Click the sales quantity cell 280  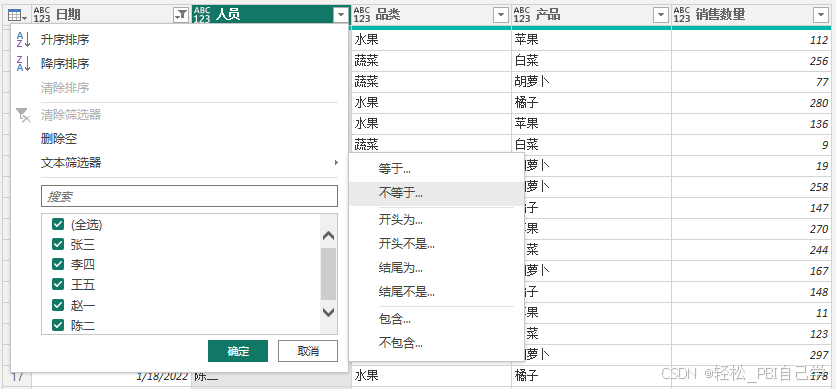[751, 103]
